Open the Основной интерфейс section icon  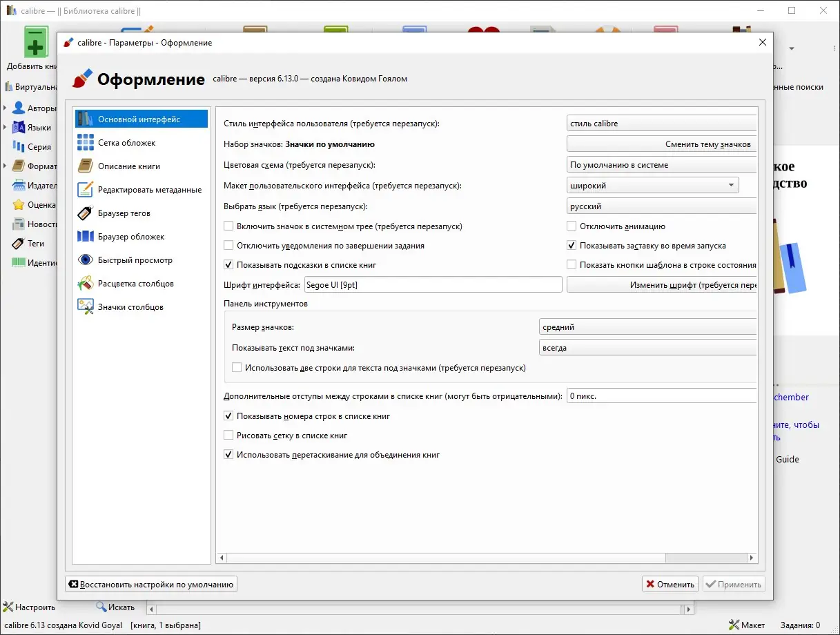pyautogui.click(x=86, y=119)
